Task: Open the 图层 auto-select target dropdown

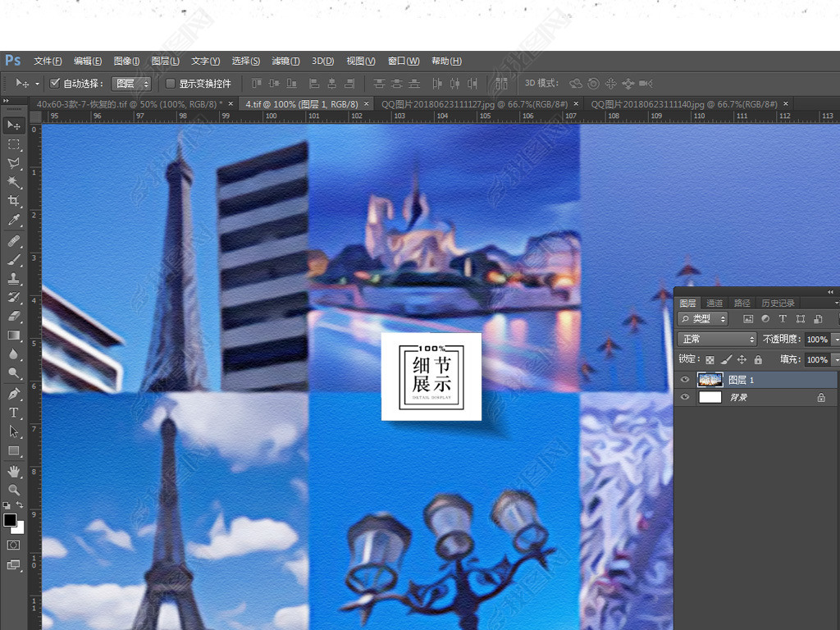Action: [x=131, y=83]
